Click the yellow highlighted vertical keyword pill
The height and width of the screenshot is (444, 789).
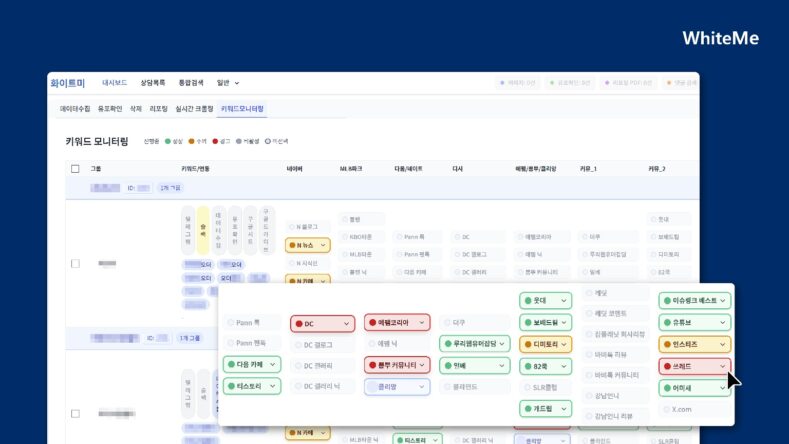(203, 231)
